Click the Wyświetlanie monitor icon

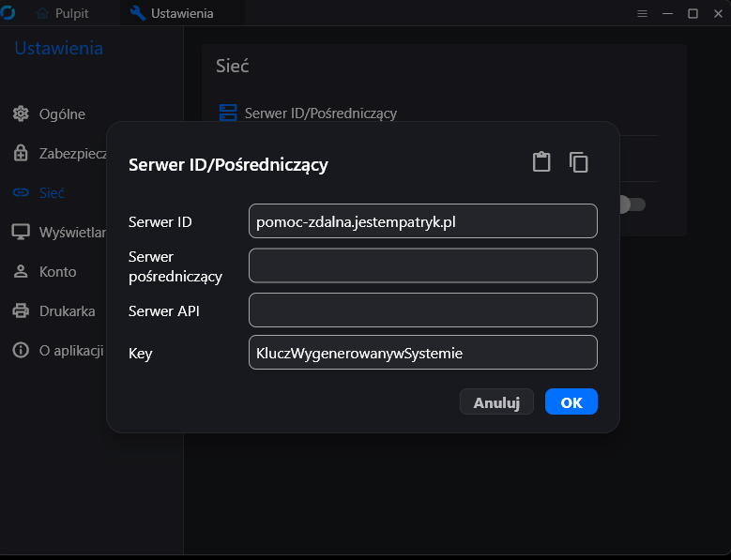coord(21,233)
